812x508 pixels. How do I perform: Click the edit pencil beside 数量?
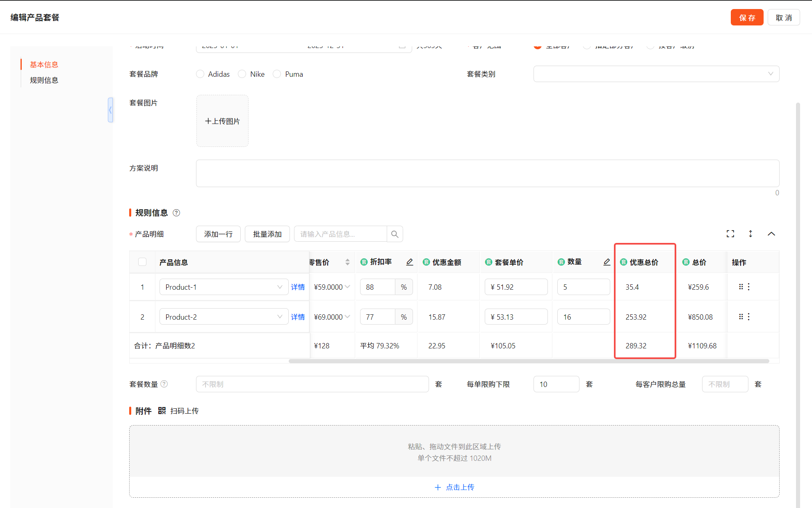pos(607,262)
